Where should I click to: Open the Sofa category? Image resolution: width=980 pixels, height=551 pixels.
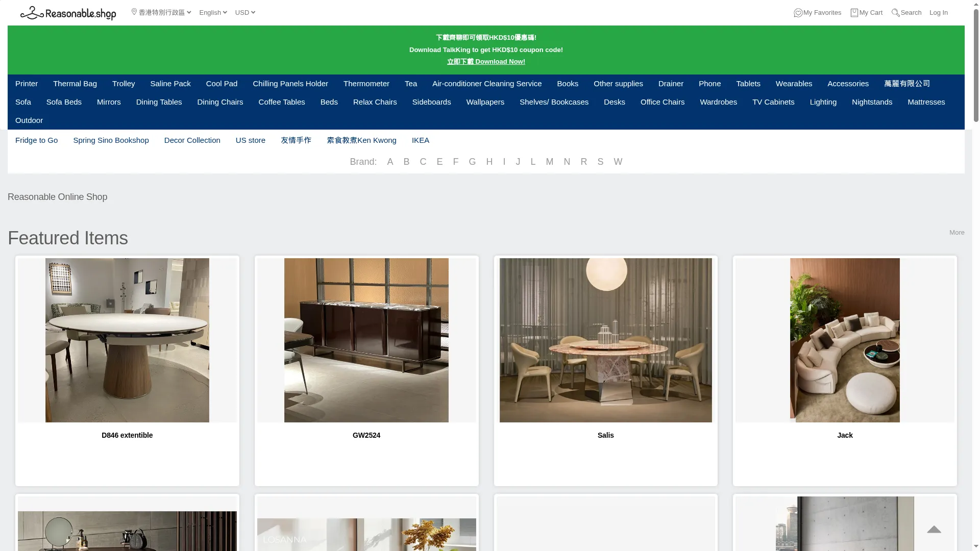(x=23, y=102)
